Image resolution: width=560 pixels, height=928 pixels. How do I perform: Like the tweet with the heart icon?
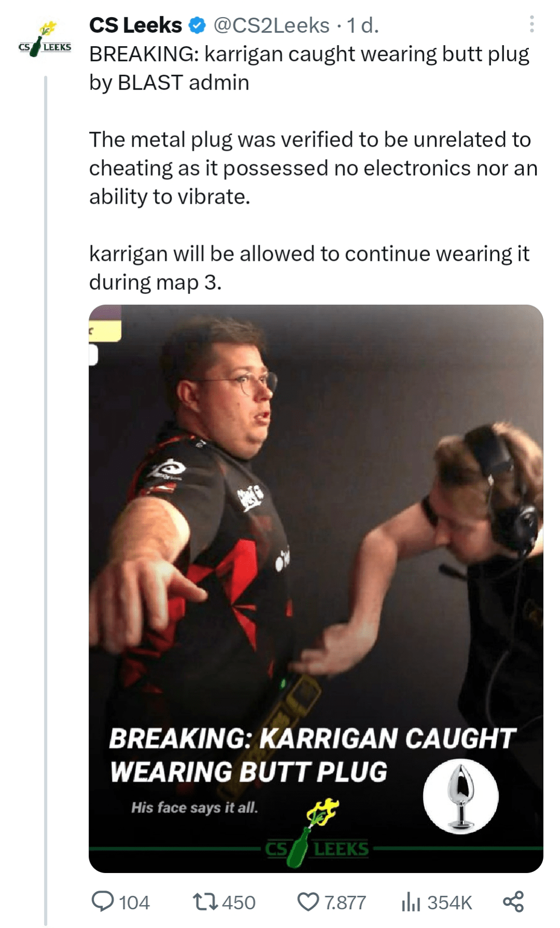point(308,902)
